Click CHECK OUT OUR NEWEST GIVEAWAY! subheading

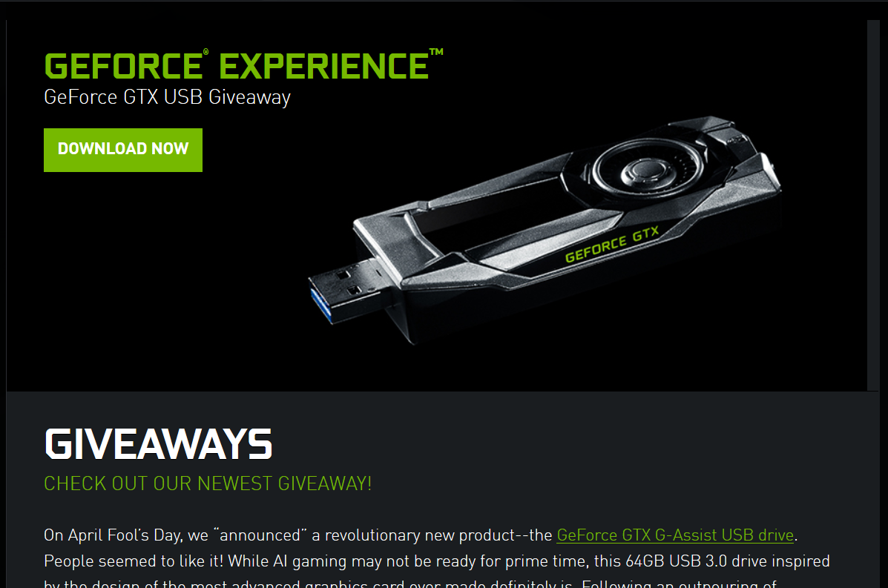pos(208,483)
